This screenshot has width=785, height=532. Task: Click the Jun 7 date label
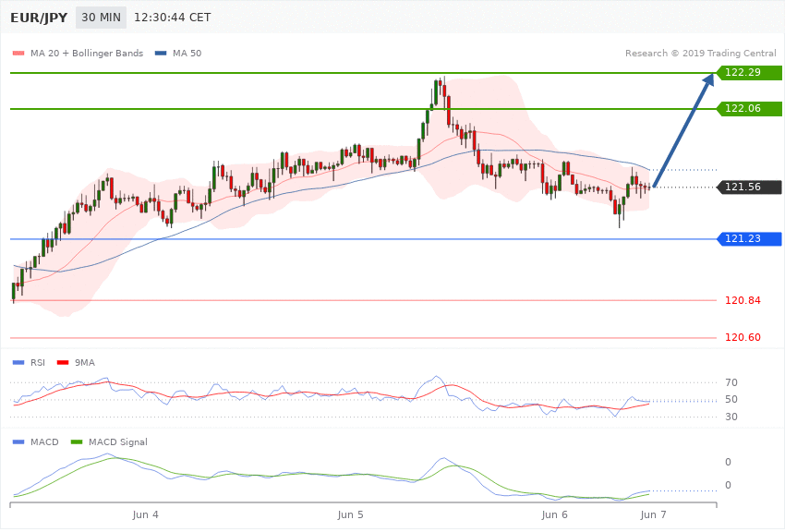[x=653, y=514]
